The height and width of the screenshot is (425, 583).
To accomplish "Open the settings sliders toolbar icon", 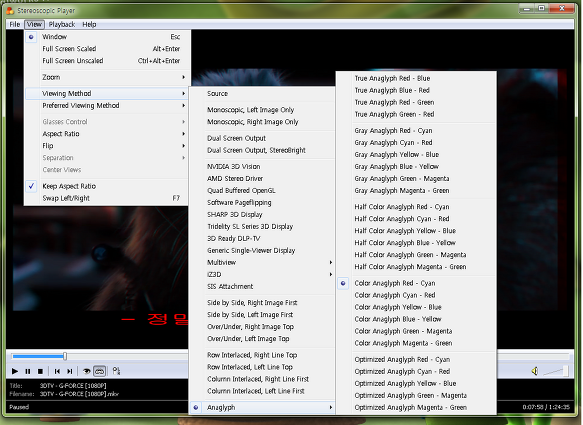I will click(x=116, y=371).
